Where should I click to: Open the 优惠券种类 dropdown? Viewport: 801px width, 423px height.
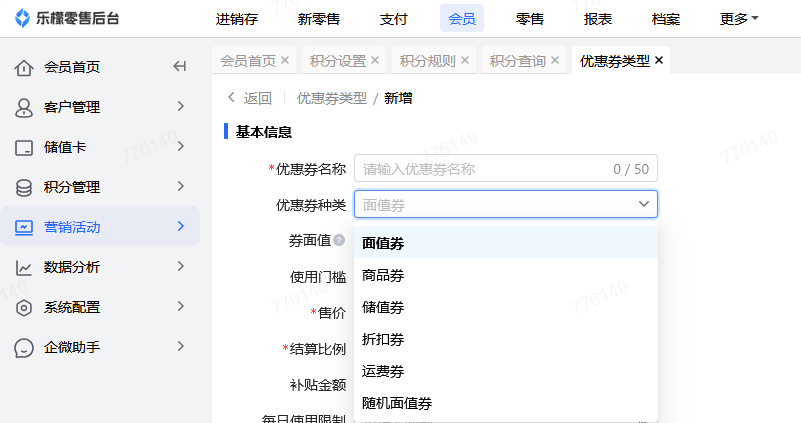tap(506, 205)
